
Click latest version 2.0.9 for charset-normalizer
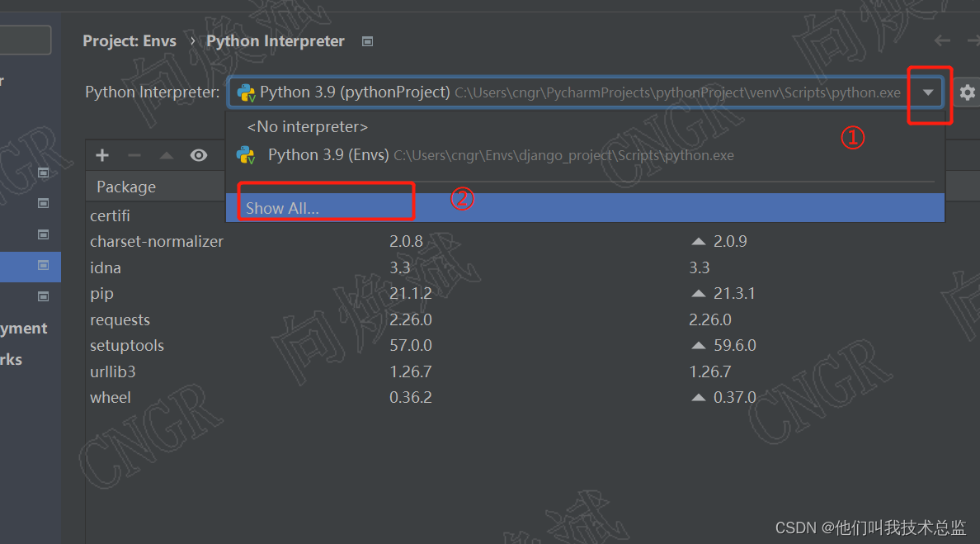pyautogui.click(x=731, y=241)
